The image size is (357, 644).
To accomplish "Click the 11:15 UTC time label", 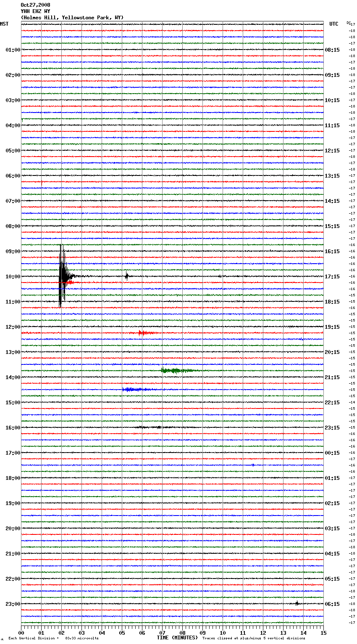I will (x=332, y=126).
